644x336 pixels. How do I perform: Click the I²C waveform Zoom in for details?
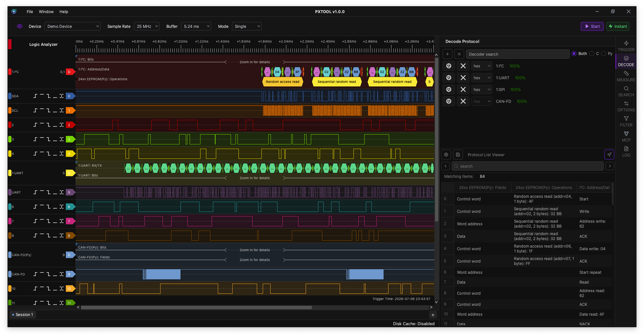[255, 62]
